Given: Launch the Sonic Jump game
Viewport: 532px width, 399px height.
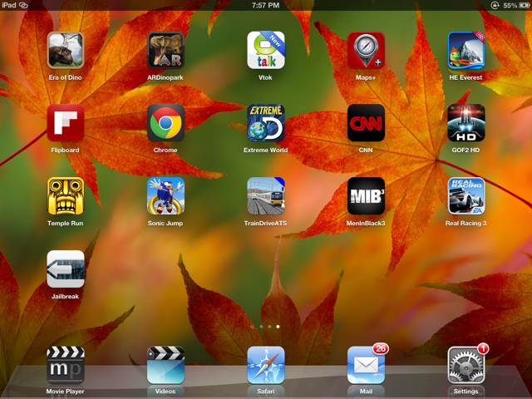Looking at the screenshot, I should 165,196.
